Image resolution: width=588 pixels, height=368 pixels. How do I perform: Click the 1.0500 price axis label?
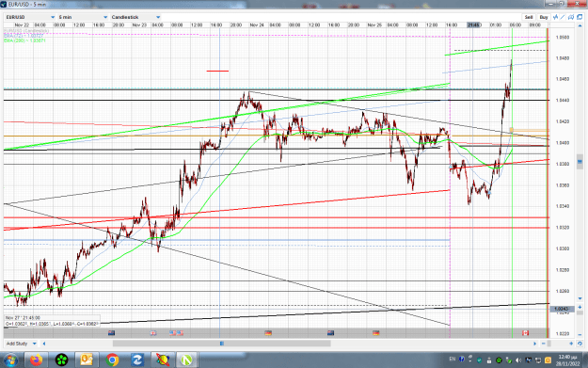563,37
